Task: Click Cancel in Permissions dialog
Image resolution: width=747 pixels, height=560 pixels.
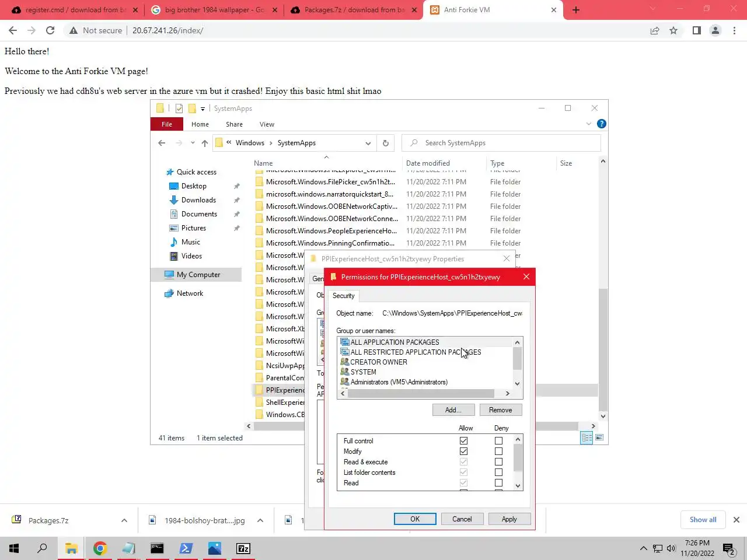Action: (x=462, y=519)
